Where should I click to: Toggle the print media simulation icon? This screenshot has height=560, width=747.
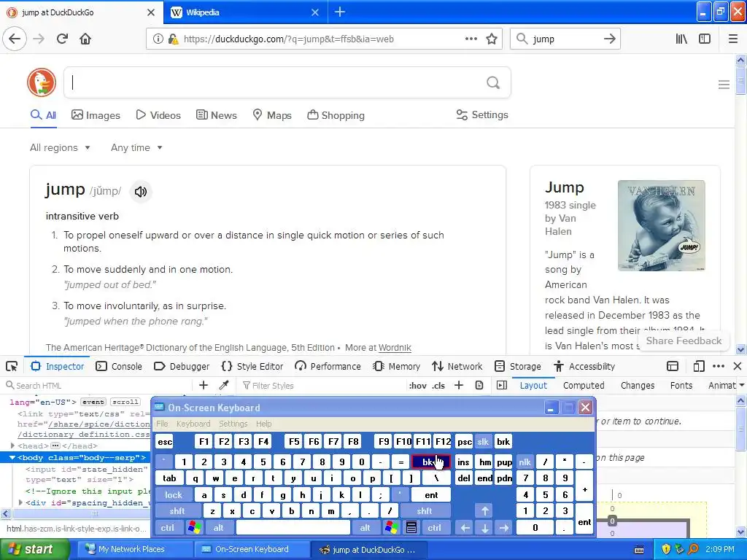(x=479, y=385)
